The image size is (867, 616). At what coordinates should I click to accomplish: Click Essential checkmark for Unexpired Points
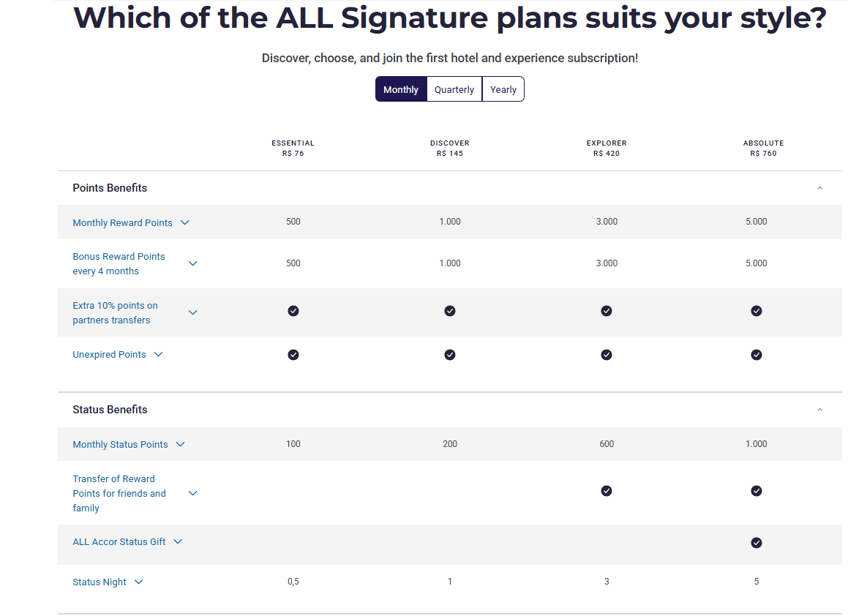click(x=293, y=354)
